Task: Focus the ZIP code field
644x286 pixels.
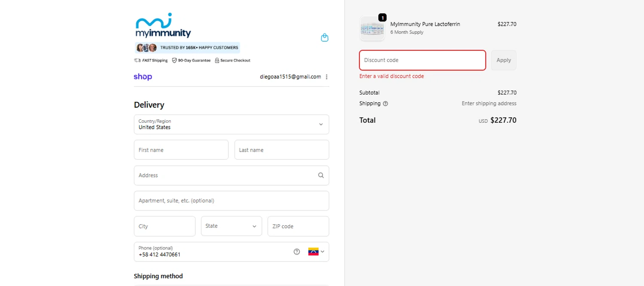Action: (298, 226)
